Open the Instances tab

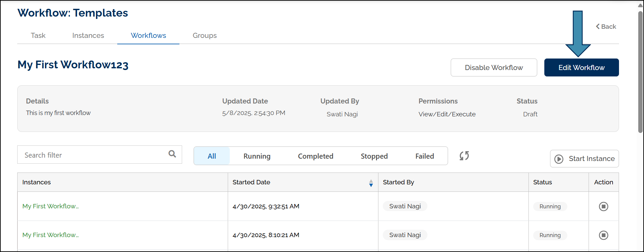pos(88,36)
